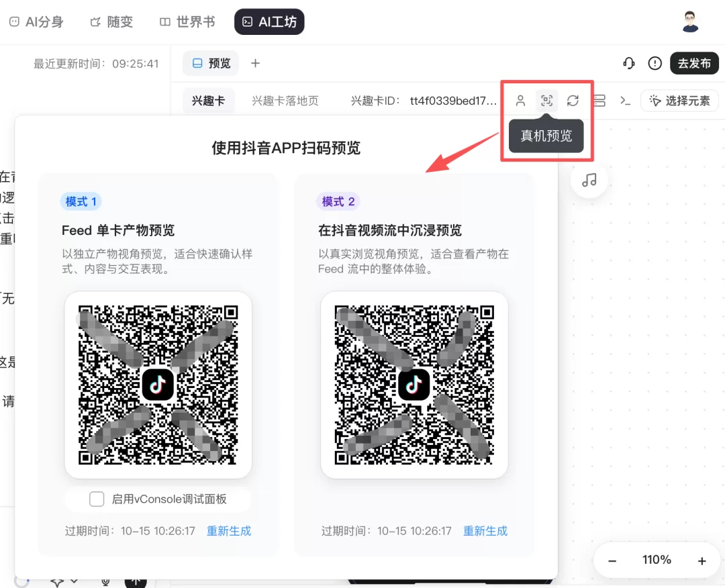Click the refresh icon in toolbar

click(573, 101)
